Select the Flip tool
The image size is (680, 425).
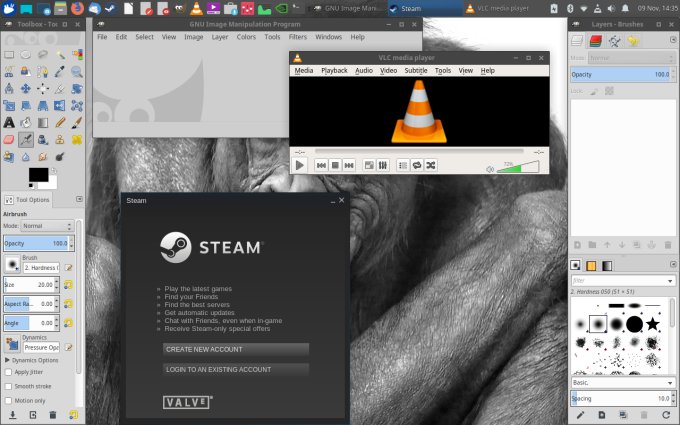point(60,105)
